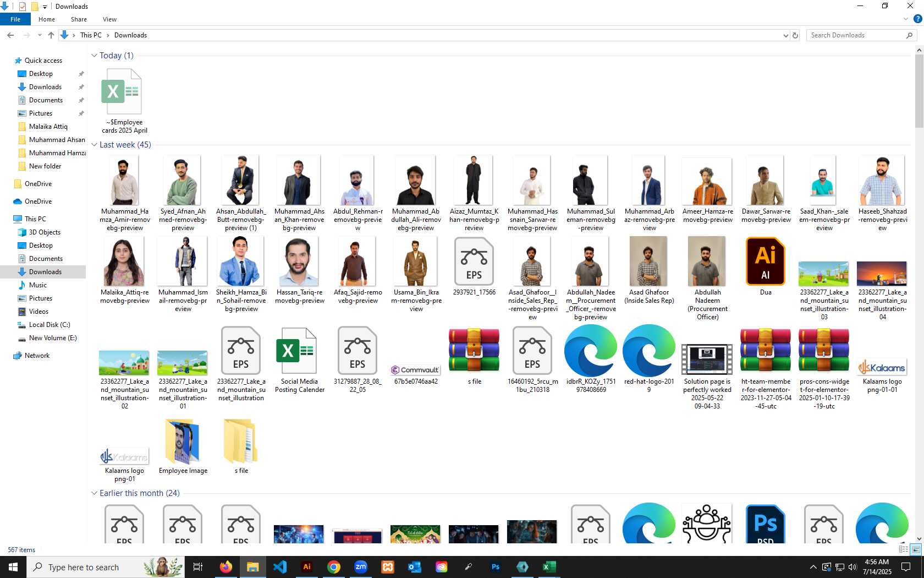Click This PC in the address path
Viewport: 924px width, 578px height.
click(91, 35)
